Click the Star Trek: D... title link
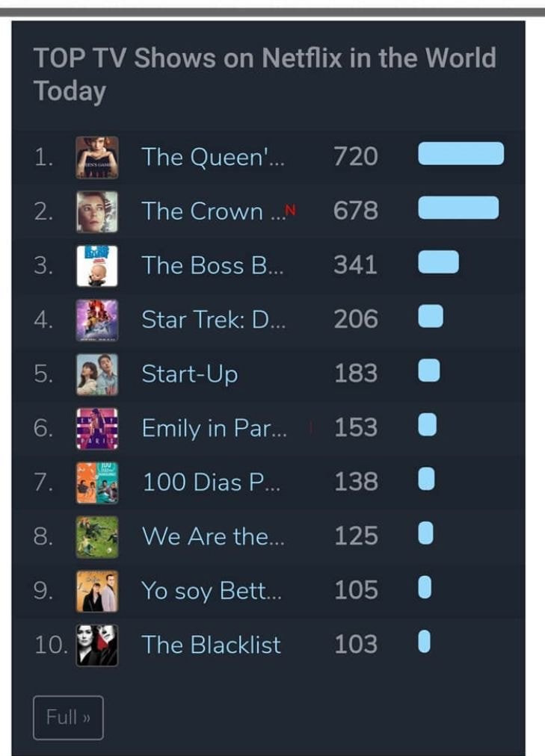This screenshot has height=756, width=545. click(x=213, y=320)
